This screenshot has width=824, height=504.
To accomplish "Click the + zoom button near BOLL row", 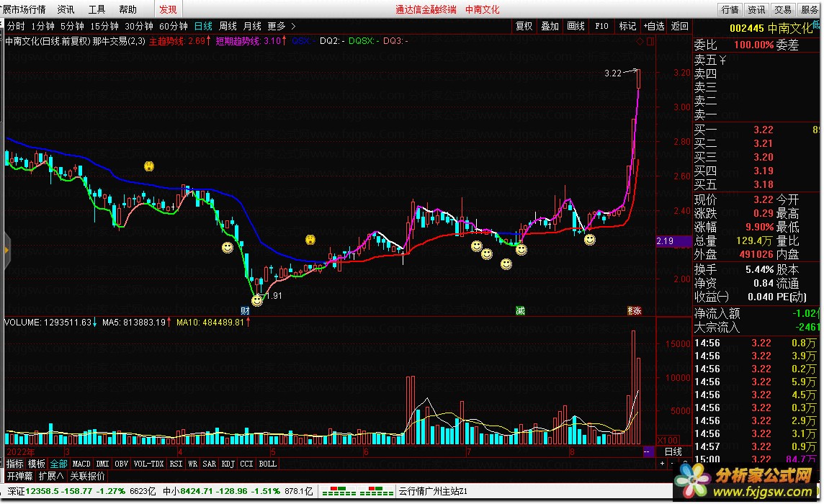I will (662, 464).
